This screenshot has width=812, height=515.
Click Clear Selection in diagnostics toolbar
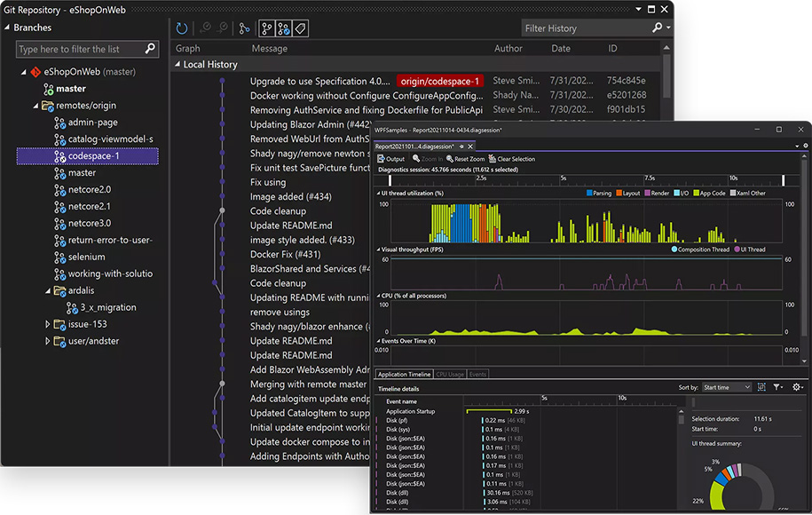click(511, 159)
